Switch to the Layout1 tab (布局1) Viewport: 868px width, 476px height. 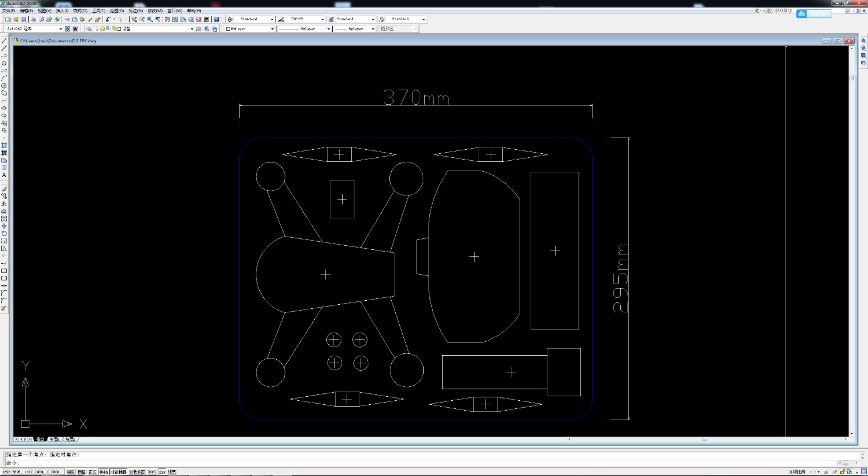click(54, 440)
